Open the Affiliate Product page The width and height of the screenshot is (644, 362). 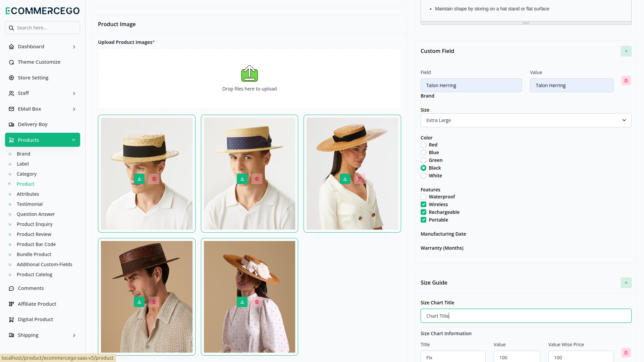click(37, 304)
